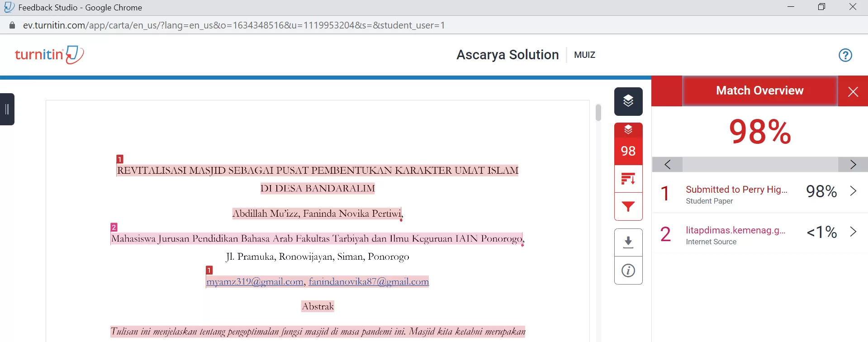Image resolution: width=868 pixels, height=342 pixels.
Task: Open the All Sources sort icon
Action: pos(628,179)
